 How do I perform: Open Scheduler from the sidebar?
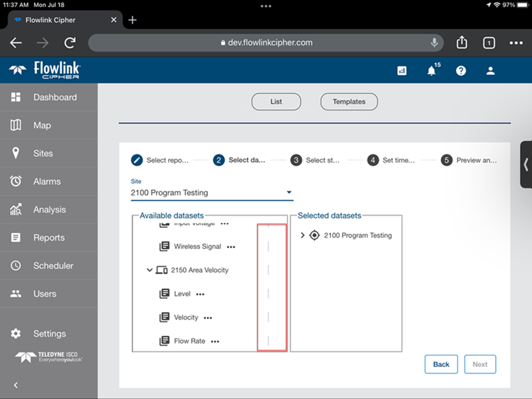(x=53, y=266)
